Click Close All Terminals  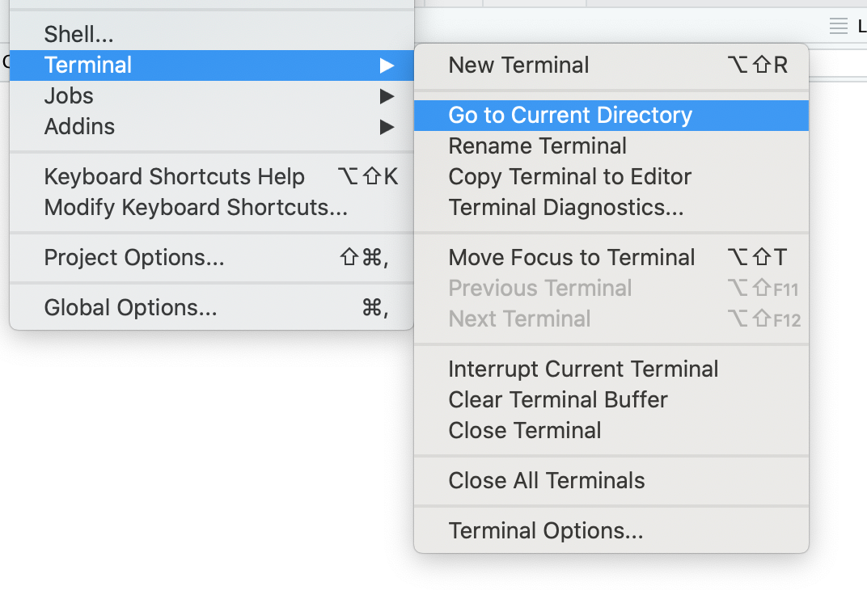[546, 480]
